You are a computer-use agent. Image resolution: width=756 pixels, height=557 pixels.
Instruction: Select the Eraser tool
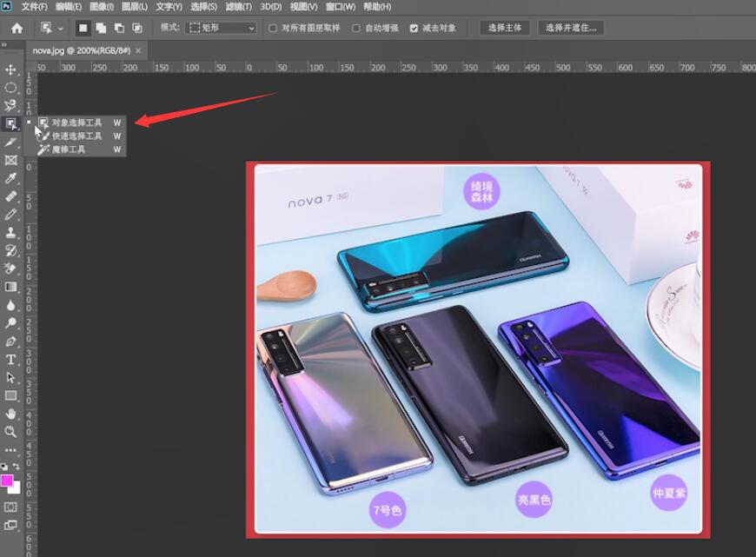(10, 269)
